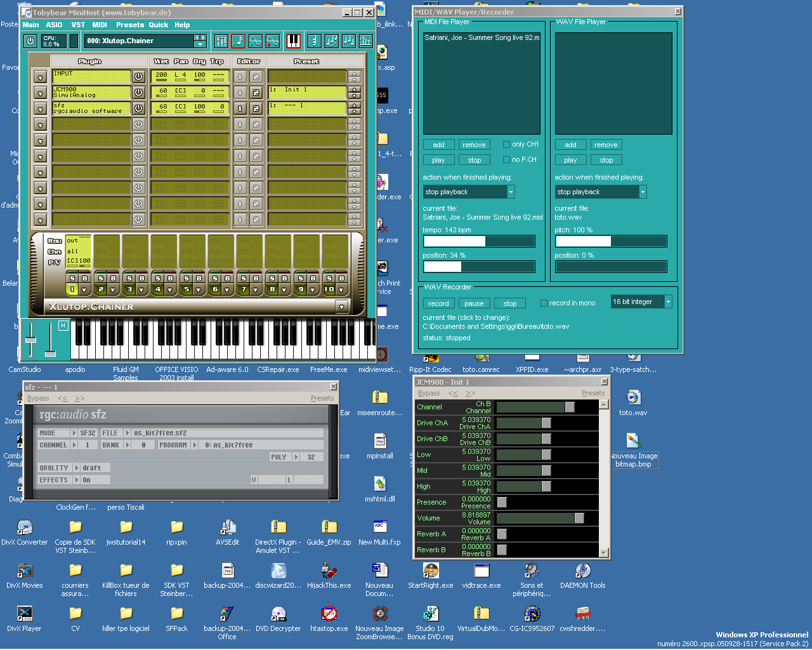
Task: Open the Presets menu
Action: coord(129,25)
